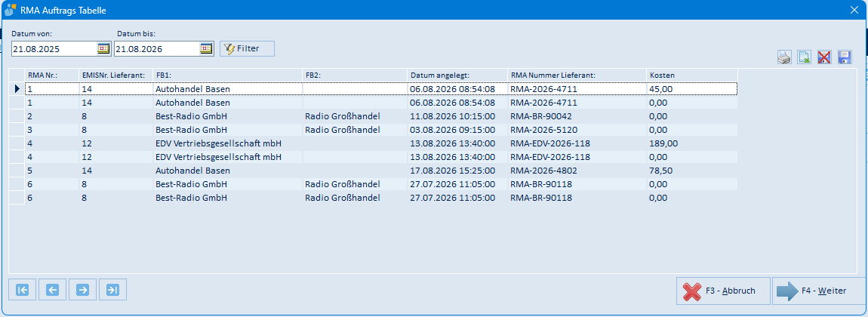Click the RMA Auftrags Tabelle window icon
Viewport: 868px width, 317px height.
(x=9, y=10)
